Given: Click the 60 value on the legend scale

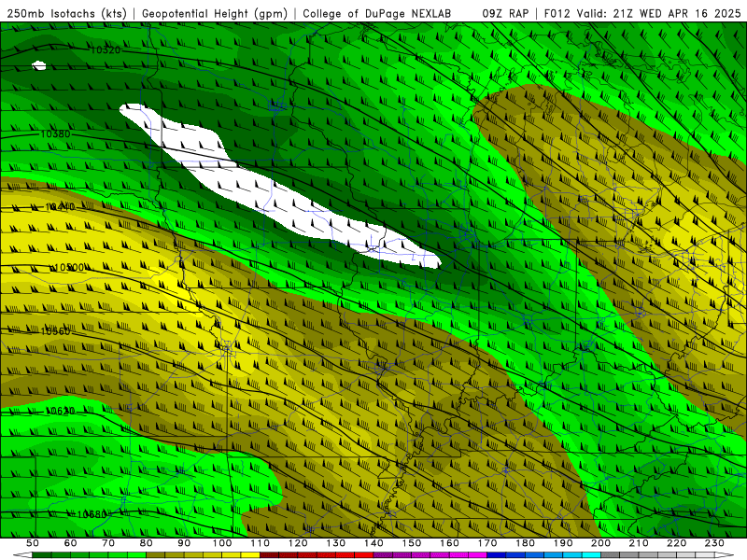Looking at the screenshot, I should [x=71, y=543].
